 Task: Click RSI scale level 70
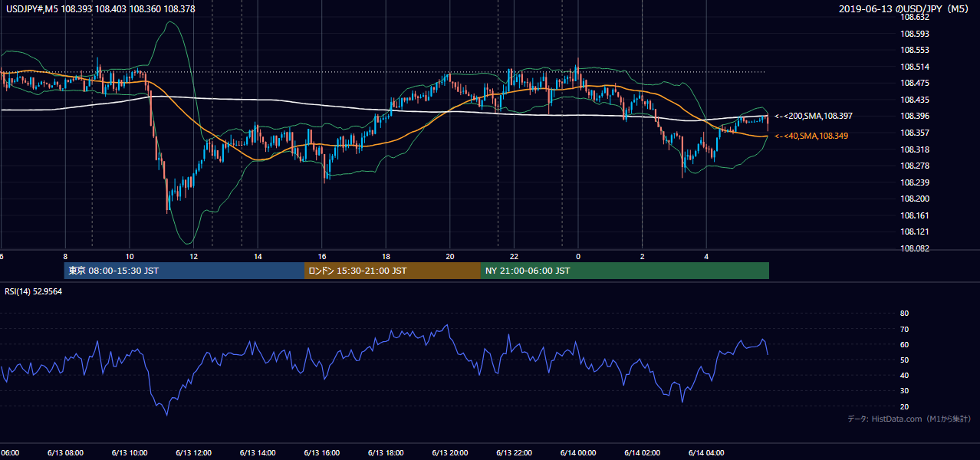[904, 329]
